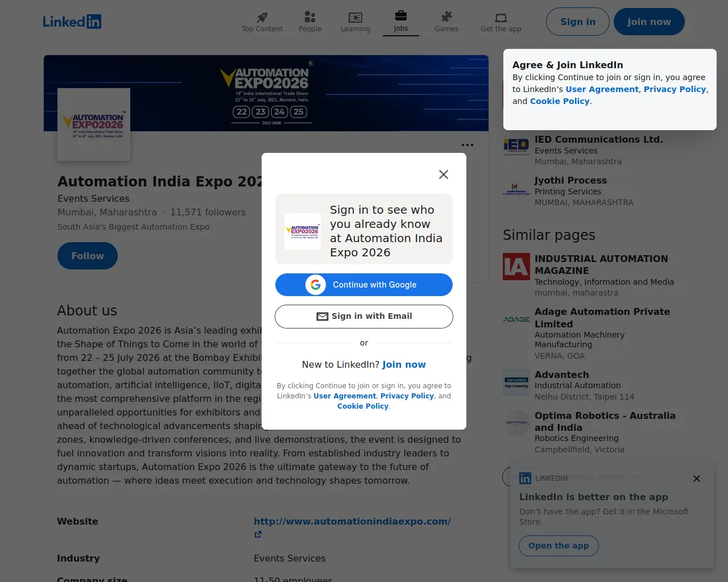
Task: Click Open the app button
Action: click(559, 546)
